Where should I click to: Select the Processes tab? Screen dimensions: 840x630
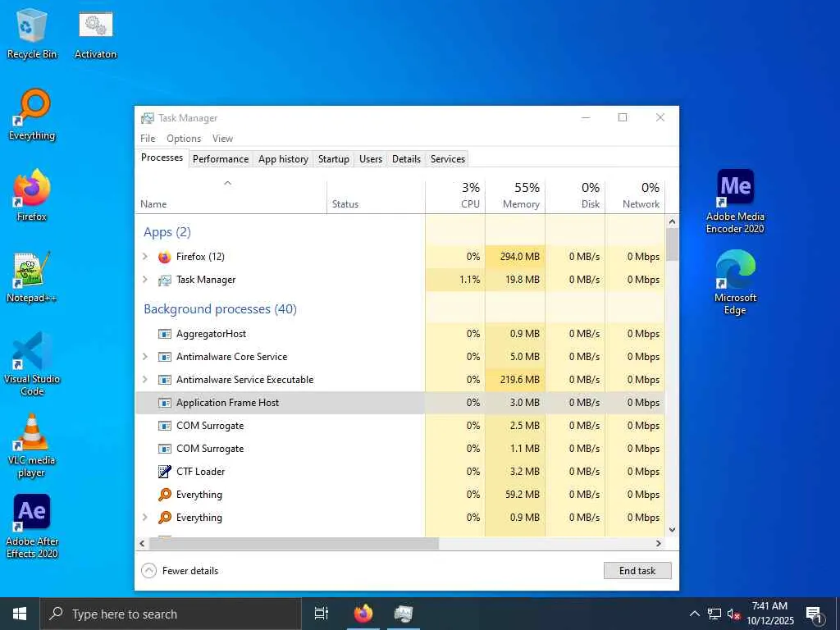[x=162, y=157]
